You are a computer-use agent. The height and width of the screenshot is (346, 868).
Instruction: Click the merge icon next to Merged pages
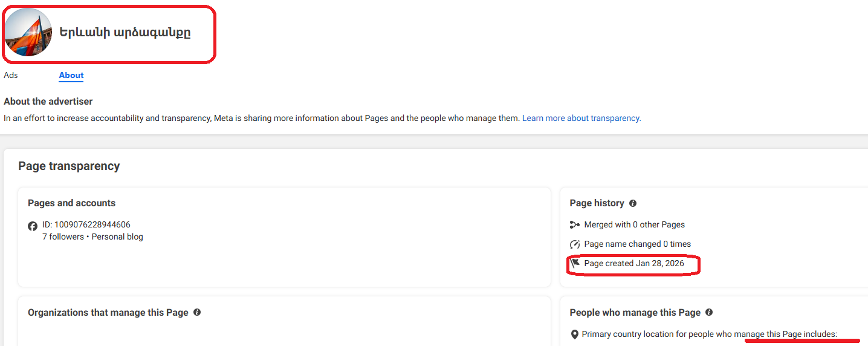pos(575,225)
